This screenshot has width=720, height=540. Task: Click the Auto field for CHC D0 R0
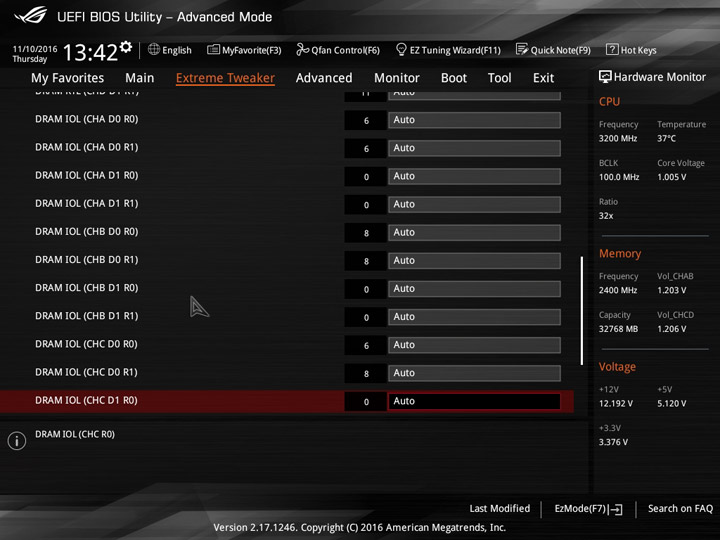click(474, 345)
